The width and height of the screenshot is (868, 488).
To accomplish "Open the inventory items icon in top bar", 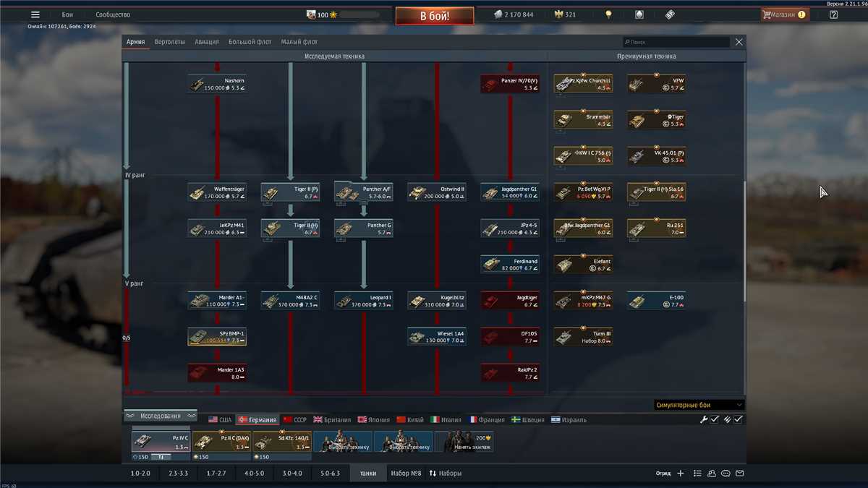I will (669, 14).
